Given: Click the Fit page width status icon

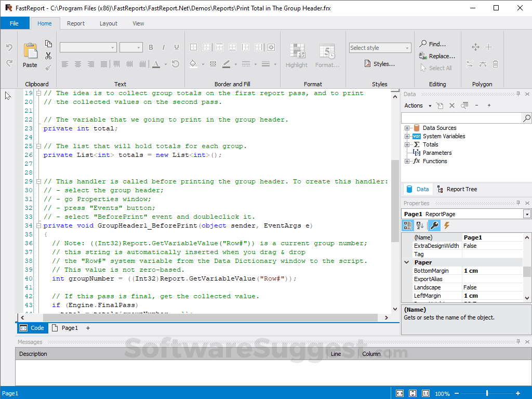Looking at the screenshot, I should click(400, 393).
